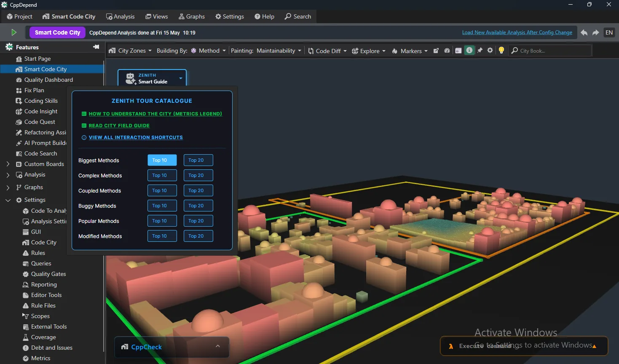Screen dimensions: 619x364
Task: Open the Search menu item
Action: (298, 16)
